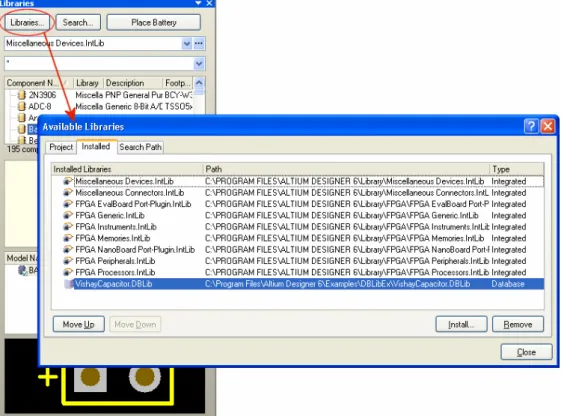Click the Database type cell
Screen dimensions: 564x416
click(508, 284)
